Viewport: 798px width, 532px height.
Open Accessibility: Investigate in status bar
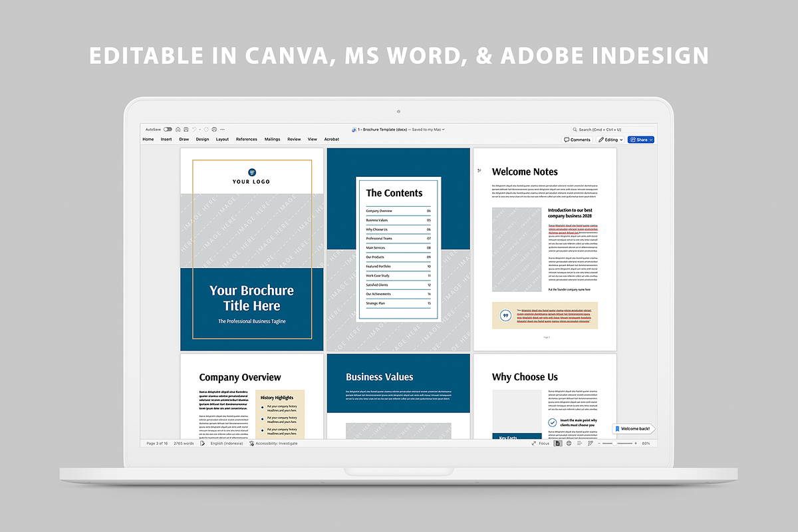tap(273, 443)
